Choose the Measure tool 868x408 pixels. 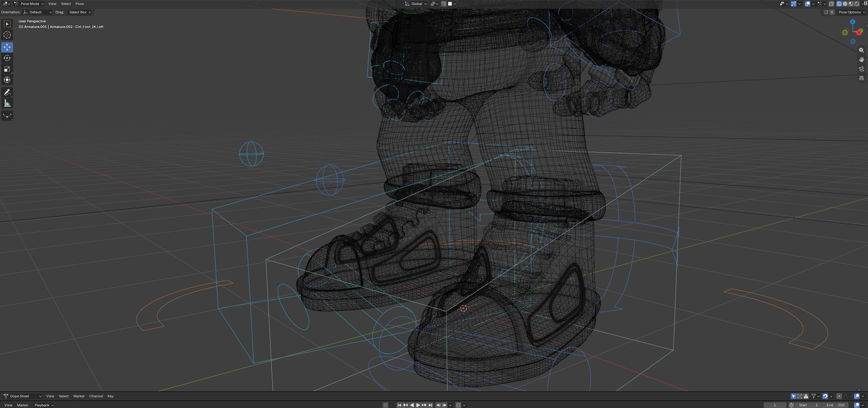[x=7, y=103]
